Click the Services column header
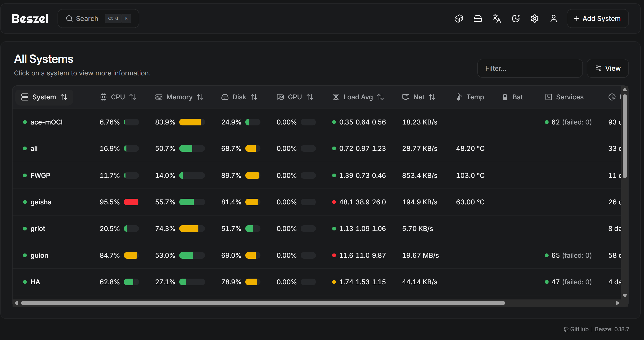The height and width of the screenshot is (340, 644). 564,97
